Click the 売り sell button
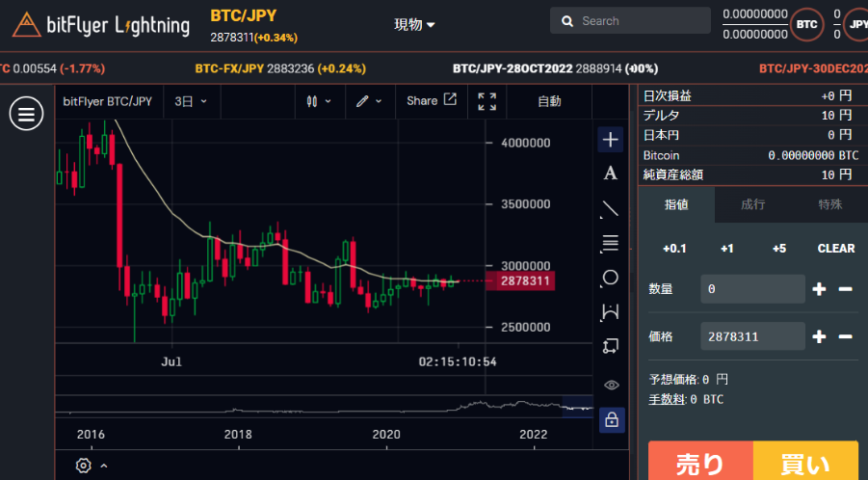Screen dimensions: 868x480 click(700, 461)
